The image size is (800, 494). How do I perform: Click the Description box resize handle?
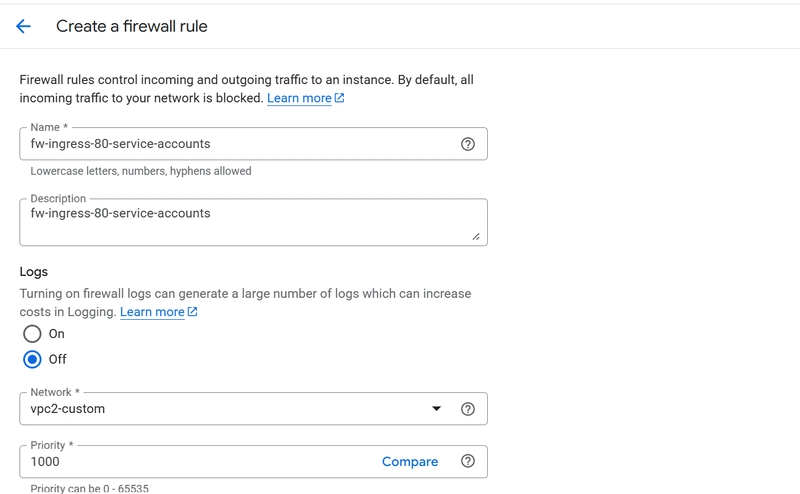(x=476, y=236)
